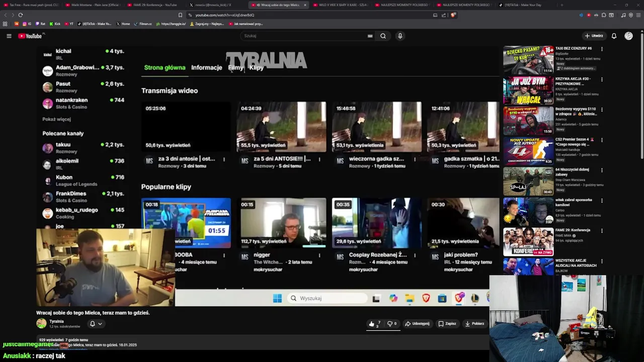Switch to the WILD X VKIE browser tab
This screenshot has width=644, height=362.
pyautogui.click(x=341, y=5)
